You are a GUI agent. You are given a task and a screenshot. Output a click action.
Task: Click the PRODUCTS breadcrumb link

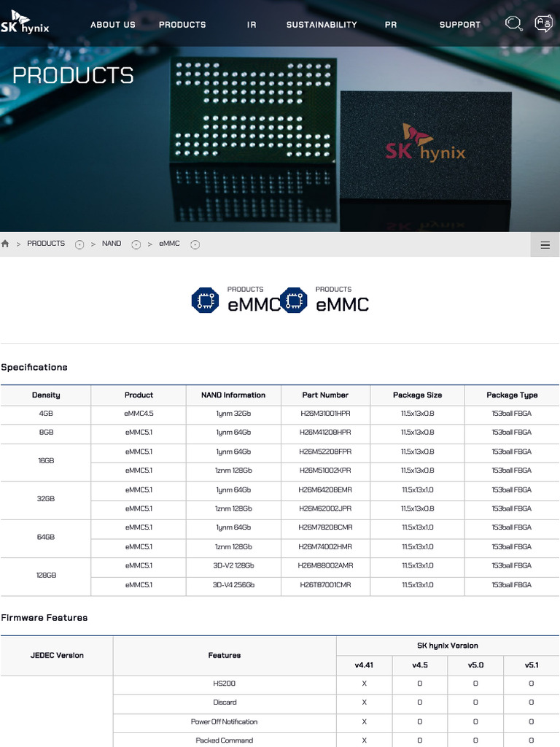pos(46,244)
